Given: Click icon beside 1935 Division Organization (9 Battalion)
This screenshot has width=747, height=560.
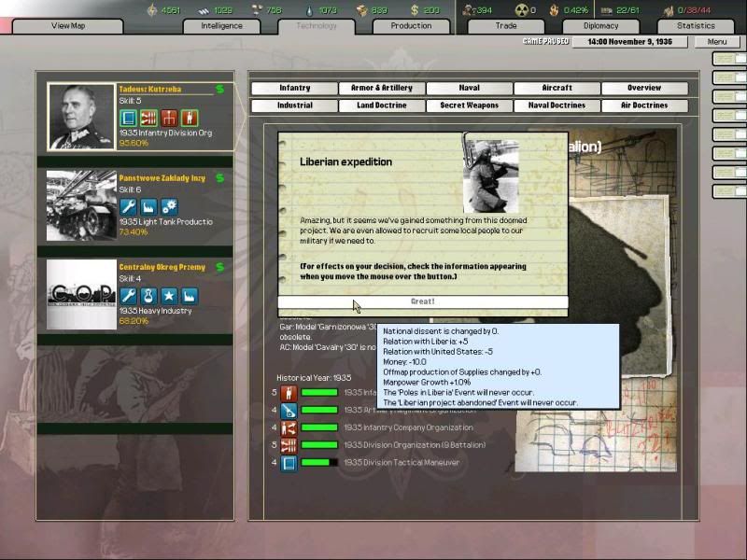Looking at the screenshot, I should tap(289, 445).
